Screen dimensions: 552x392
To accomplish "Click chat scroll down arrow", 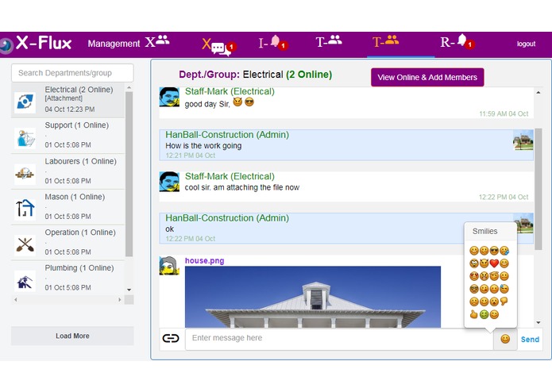I will coord(538,322).
